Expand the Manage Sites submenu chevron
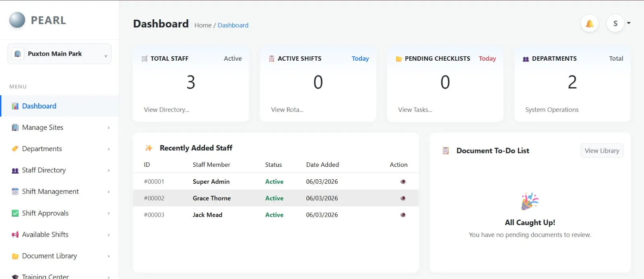 click(x=109, y=128)
